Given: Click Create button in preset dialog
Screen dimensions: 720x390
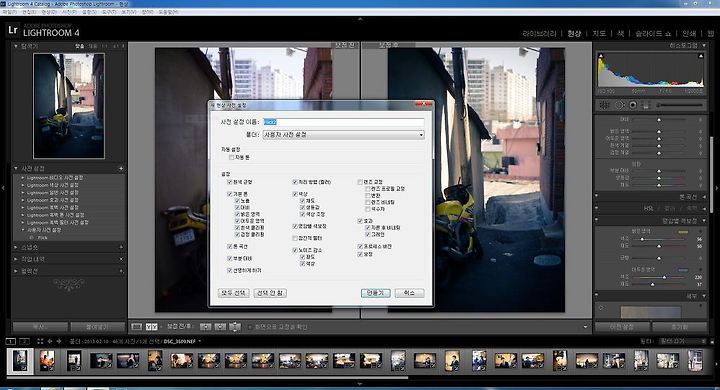Looking at the screenshot, I should [376, 293].
